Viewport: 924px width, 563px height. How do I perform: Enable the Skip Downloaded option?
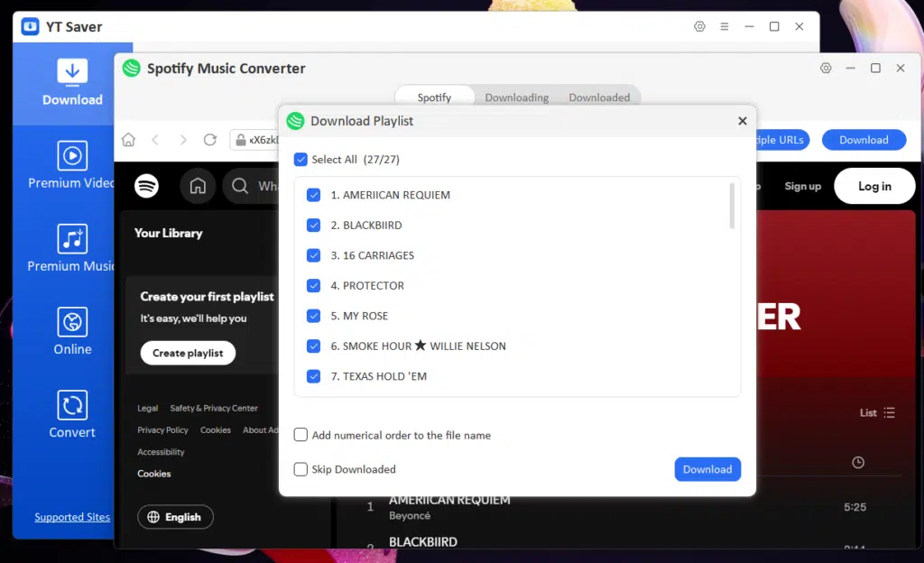(300, 469)
